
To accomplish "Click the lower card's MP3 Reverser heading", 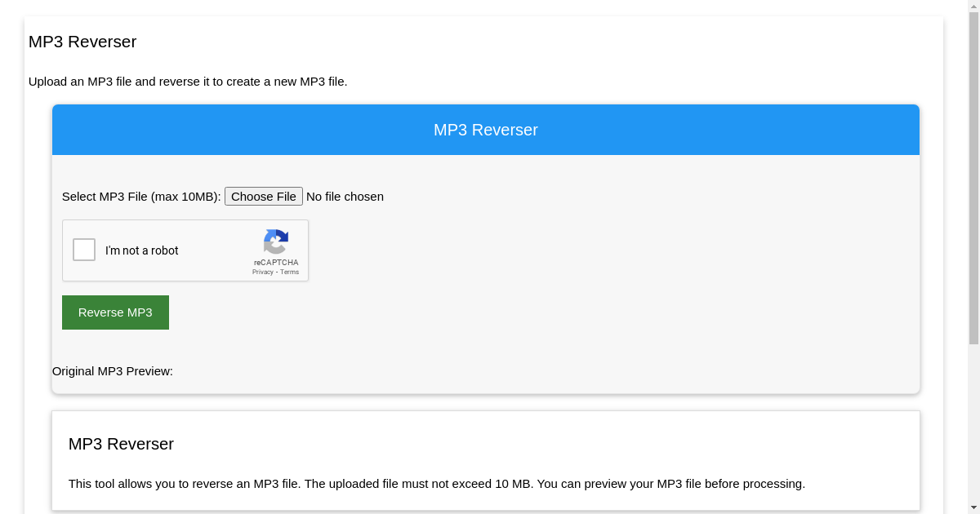I will coord(121,444).
